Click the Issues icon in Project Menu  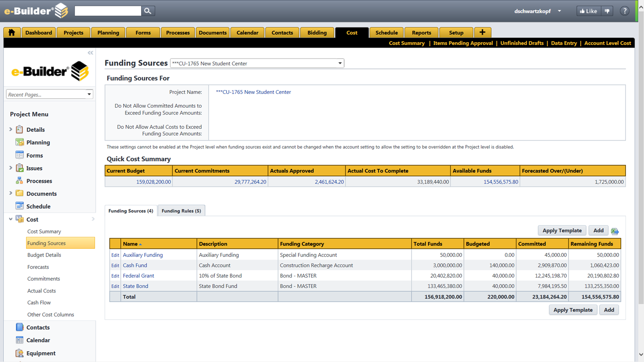(20, 168)
